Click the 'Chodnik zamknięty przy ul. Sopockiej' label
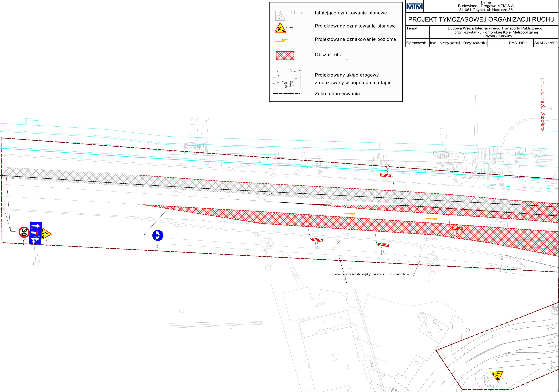This screenshot has width=559, height=392. [x=370, y=274]
